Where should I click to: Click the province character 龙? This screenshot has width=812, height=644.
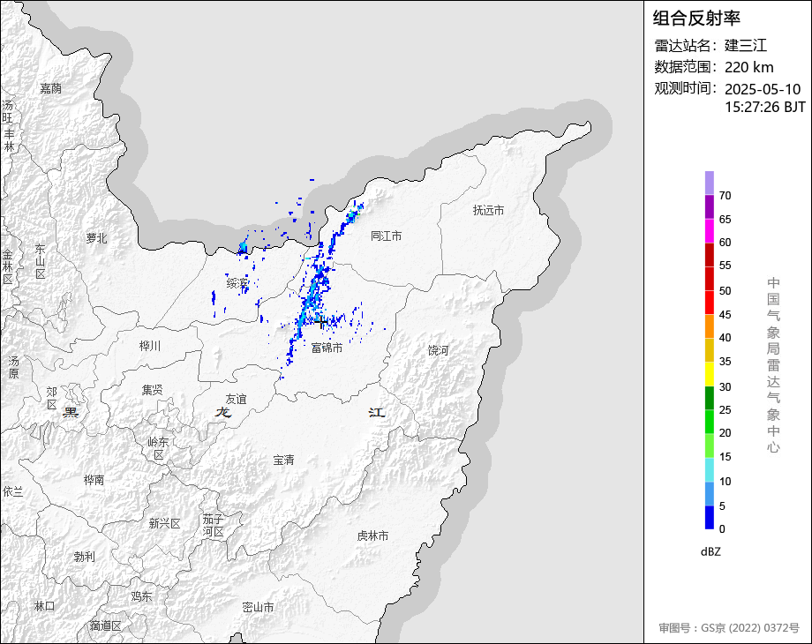[223, 412]
